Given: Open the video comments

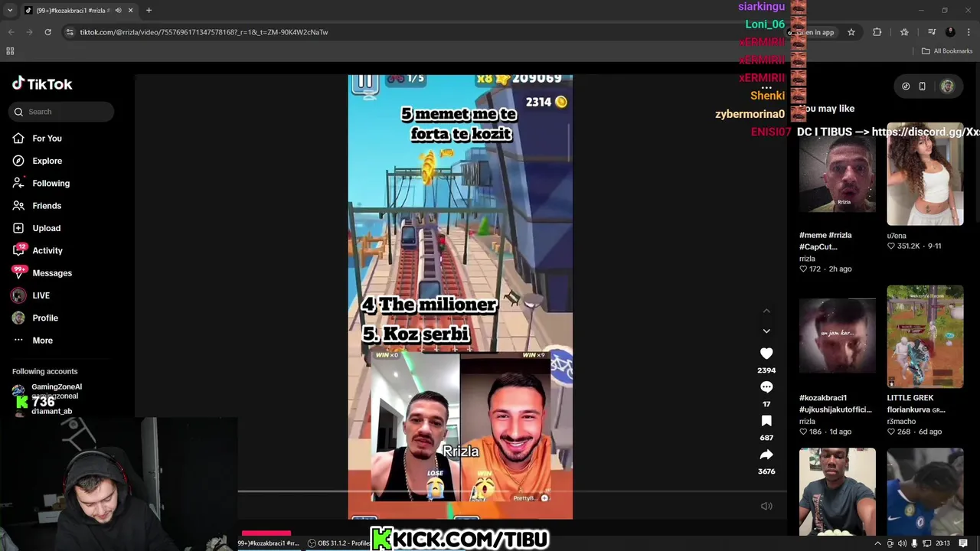Looking at the screenshot, I should pos(766,387).
